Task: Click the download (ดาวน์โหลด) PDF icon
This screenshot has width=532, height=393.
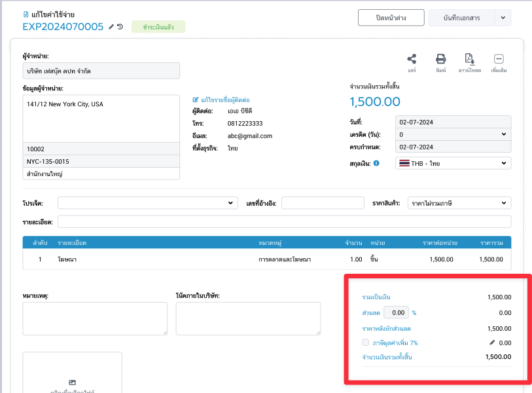Action: click(469, 59)
